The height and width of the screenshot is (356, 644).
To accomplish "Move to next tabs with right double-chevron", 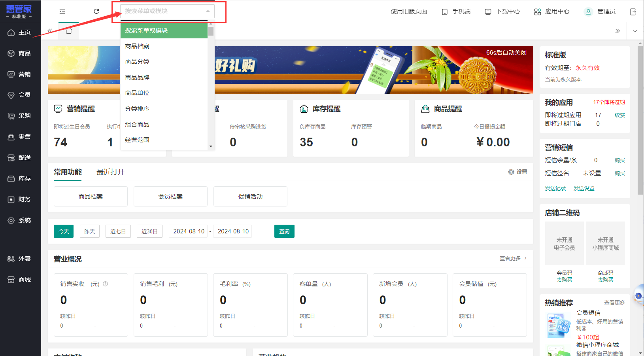I will (618, 31).
